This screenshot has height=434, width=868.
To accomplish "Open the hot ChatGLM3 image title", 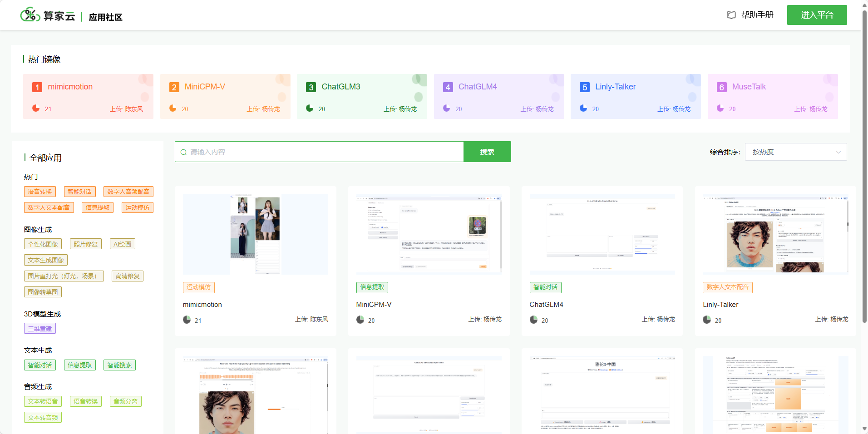I will click(x=341, y=87).
